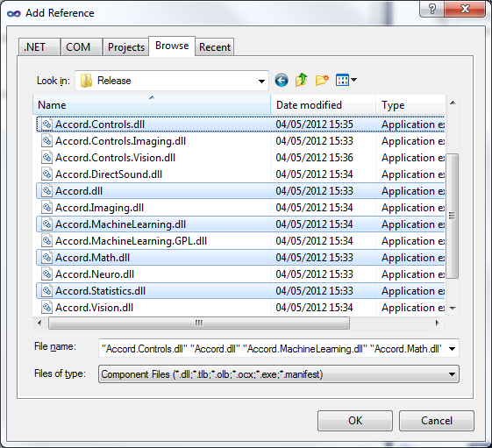
Task: Click the horizontal scrollbar thumb
Action: 199,323
